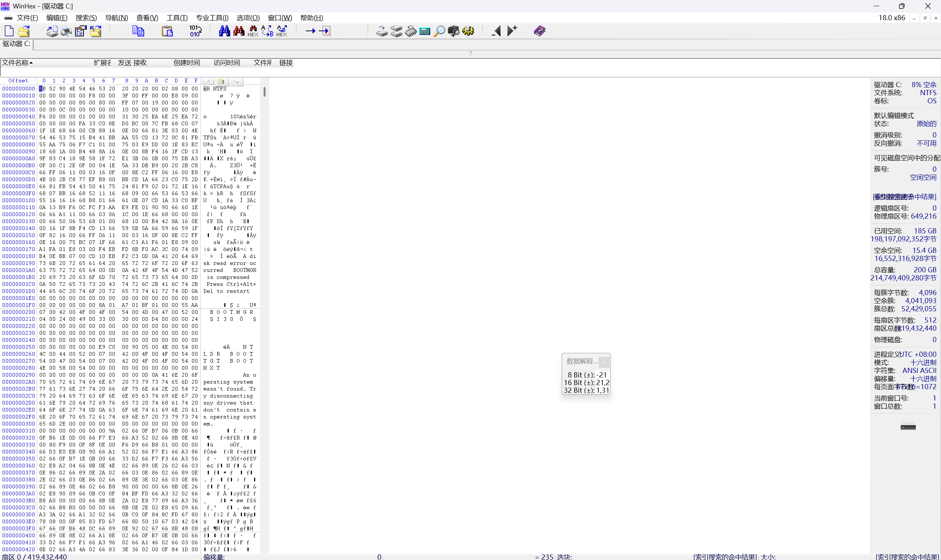Click the Print icon in the toolbar

[x=67, y=31]
